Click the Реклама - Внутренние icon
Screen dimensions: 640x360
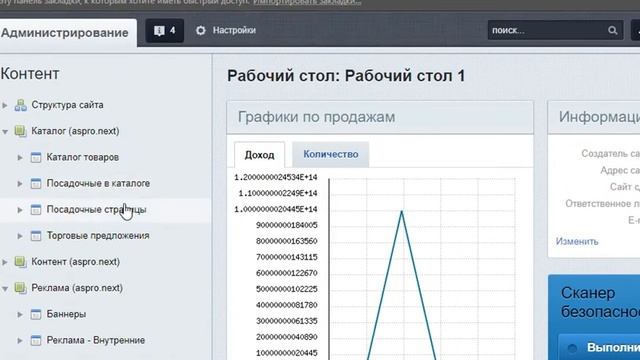pos(36,340)
